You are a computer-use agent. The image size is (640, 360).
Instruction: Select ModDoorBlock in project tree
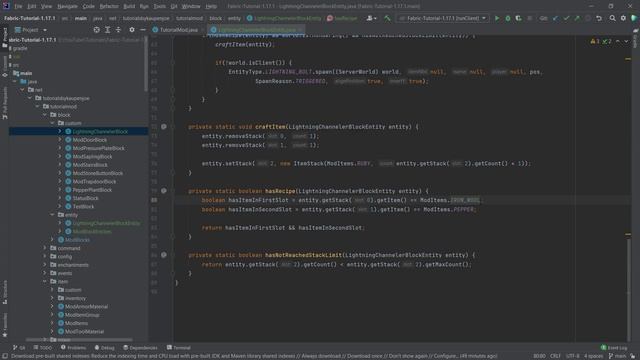(90, 140)
